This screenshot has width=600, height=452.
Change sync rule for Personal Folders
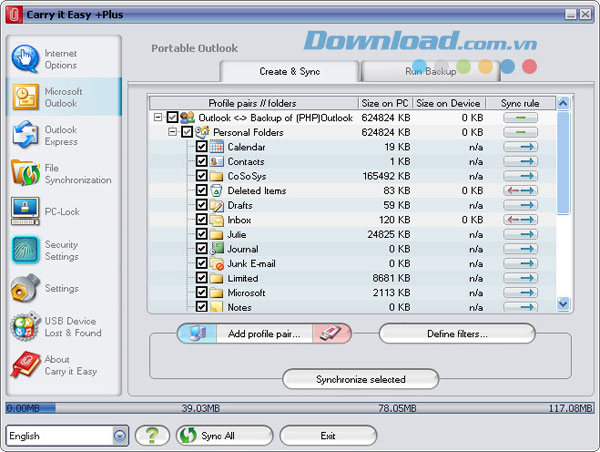(x=520, y=132)
